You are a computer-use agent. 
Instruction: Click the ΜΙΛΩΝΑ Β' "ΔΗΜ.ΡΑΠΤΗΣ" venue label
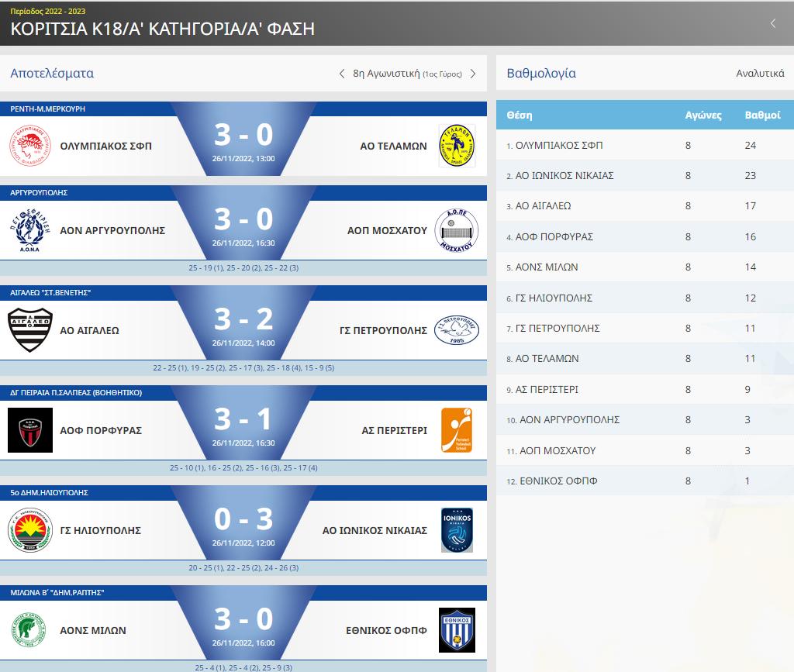tap(57, 593)
